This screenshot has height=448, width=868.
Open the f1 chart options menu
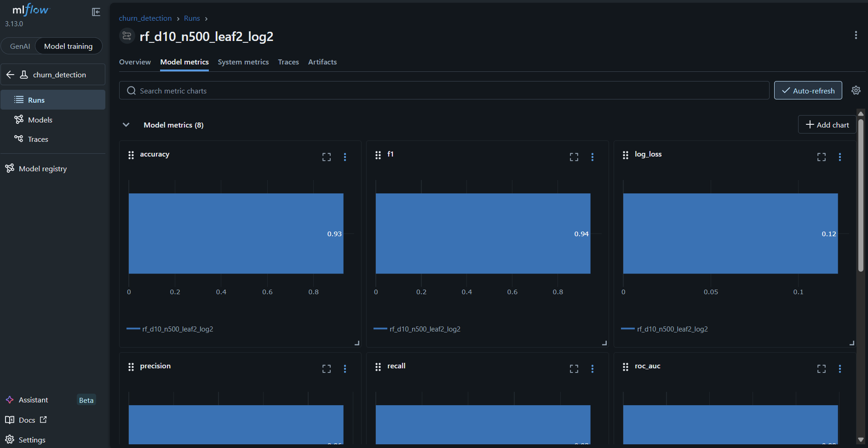click(x=592, y=157)
